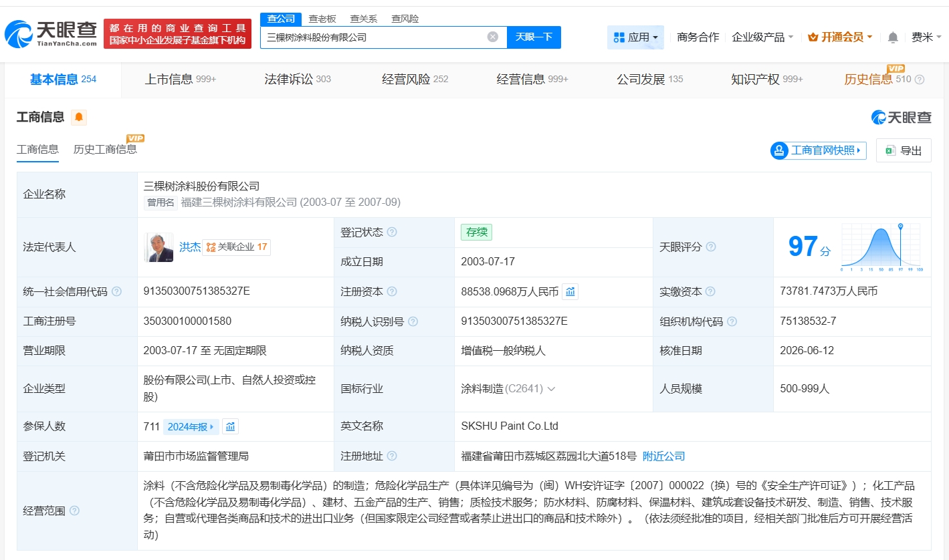Open the notification bell in the header
This screenshot has width=949, height=560.
tap(893, 37)
